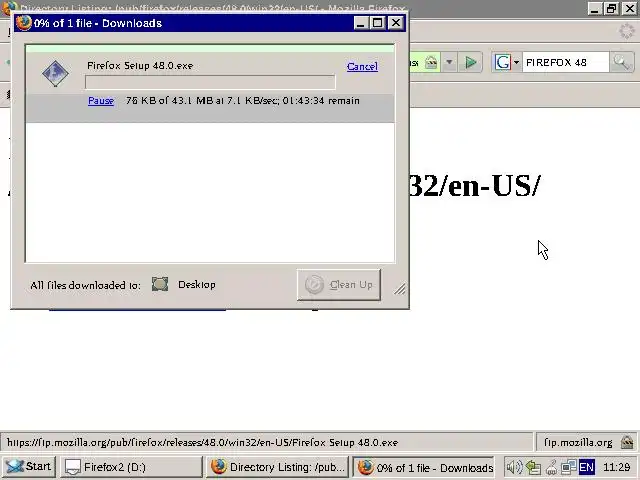This screenshot has width=640, height=480.
Task: Switch to Directory Listing taskbar window
Action: pyautogui.click(x=278, y=467)
